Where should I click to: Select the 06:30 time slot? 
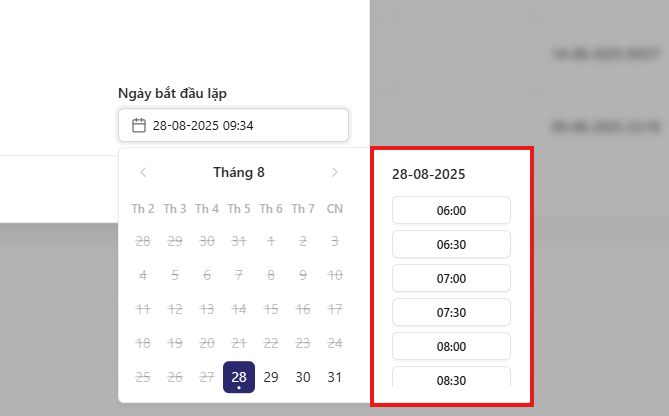click(451, 244)
